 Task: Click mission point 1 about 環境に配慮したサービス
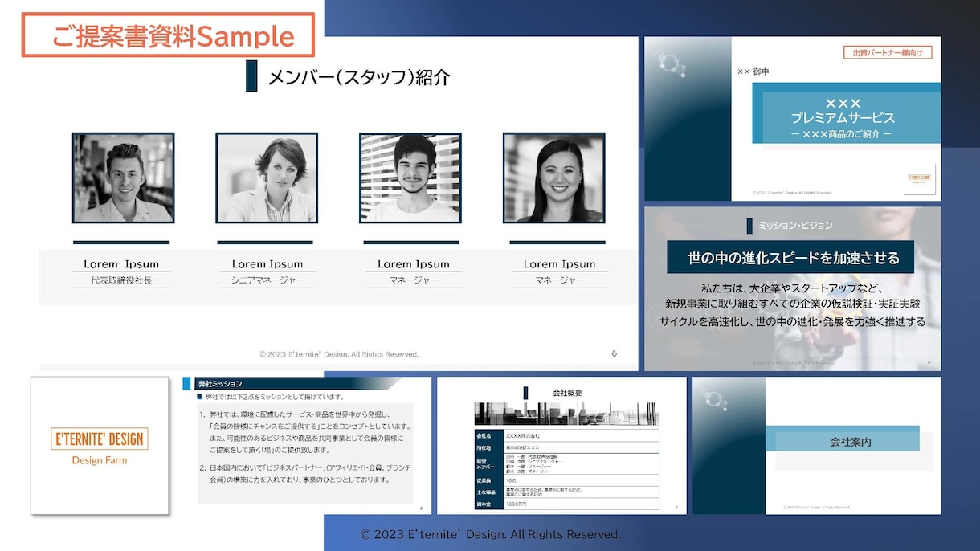click(x=305, y=433)
